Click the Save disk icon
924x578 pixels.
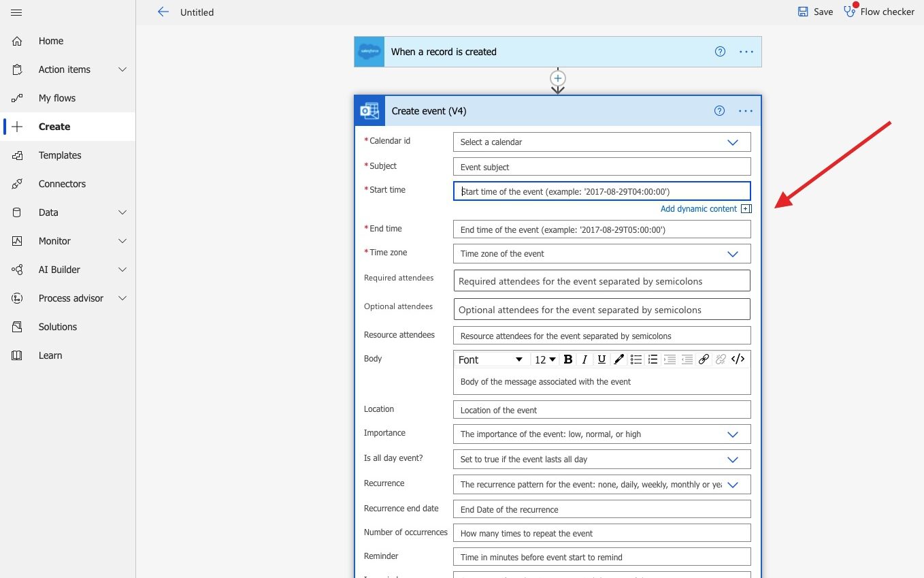coord(803,12)
